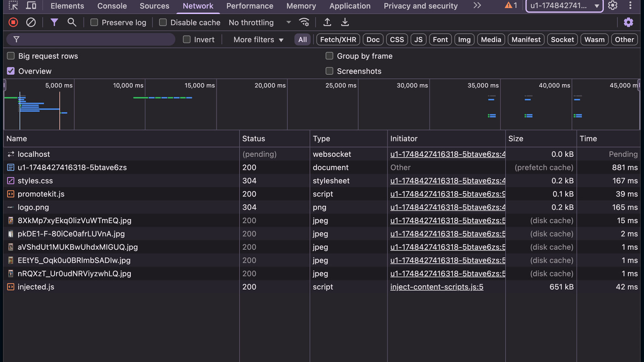Viewport: 644px width, 362px height.
Task: Import HAR file upload icon
Action: tap(327, 23)
